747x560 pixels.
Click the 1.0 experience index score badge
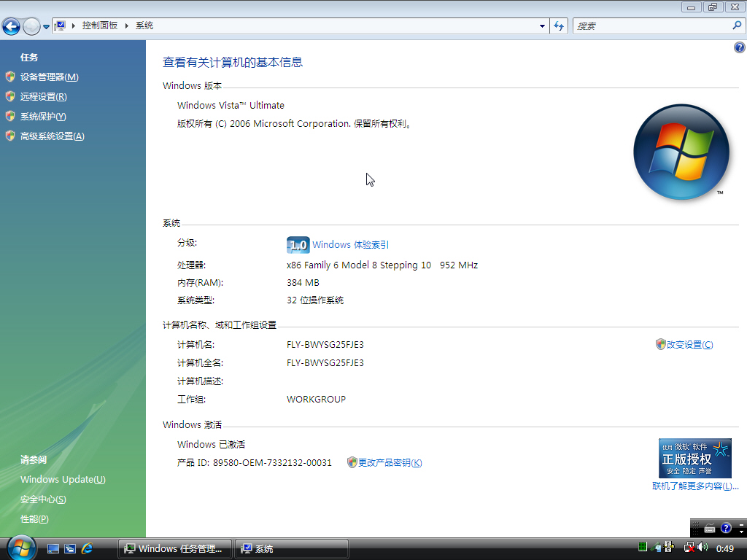[298, 245]
